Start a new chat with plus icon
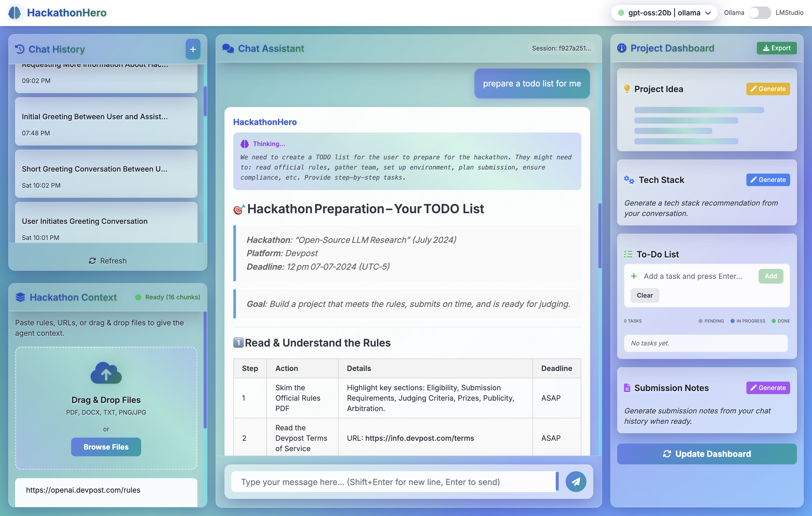The image size is (812, 516). [193, 49]
